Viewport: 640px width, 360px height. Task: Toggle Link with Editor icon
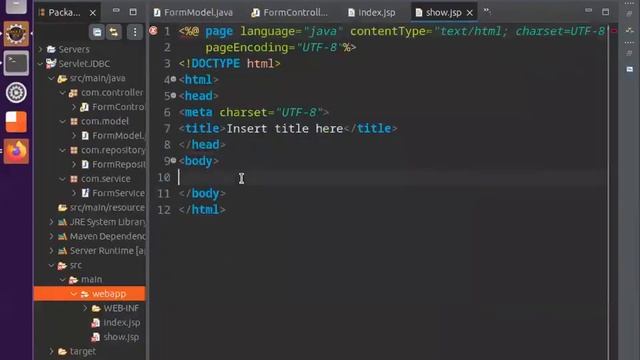[114, 32]
